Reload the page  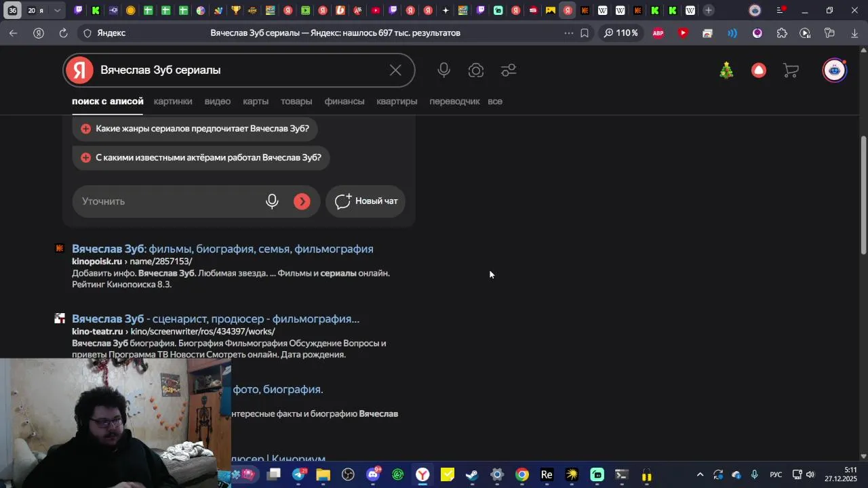coord(63,33)
